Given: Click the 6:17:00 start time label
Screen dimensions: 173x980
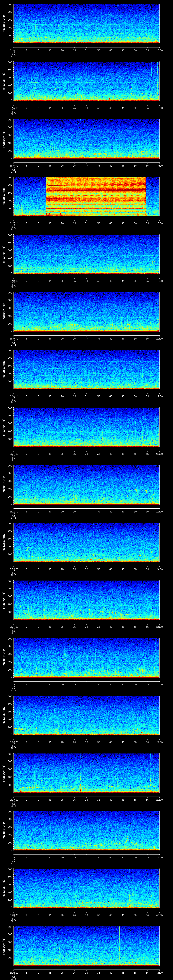Looking at the screenshot, I should (x=14, y=223).
